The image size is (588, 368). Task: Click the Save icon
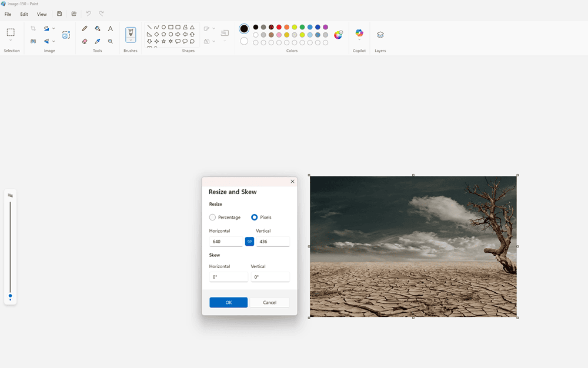[x=59, y=14]
